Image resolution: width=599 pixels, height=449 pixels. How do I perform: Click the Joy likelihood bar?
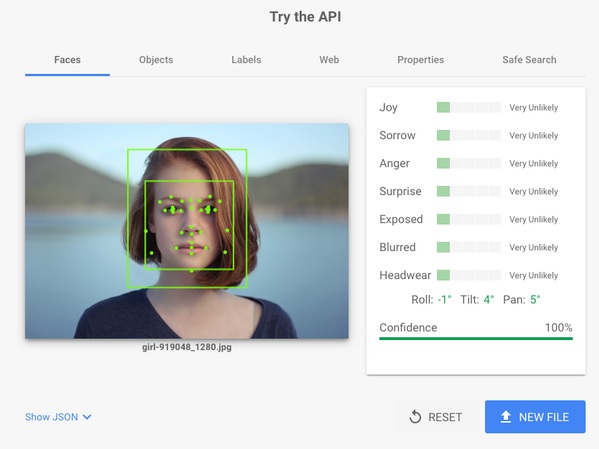468,107
